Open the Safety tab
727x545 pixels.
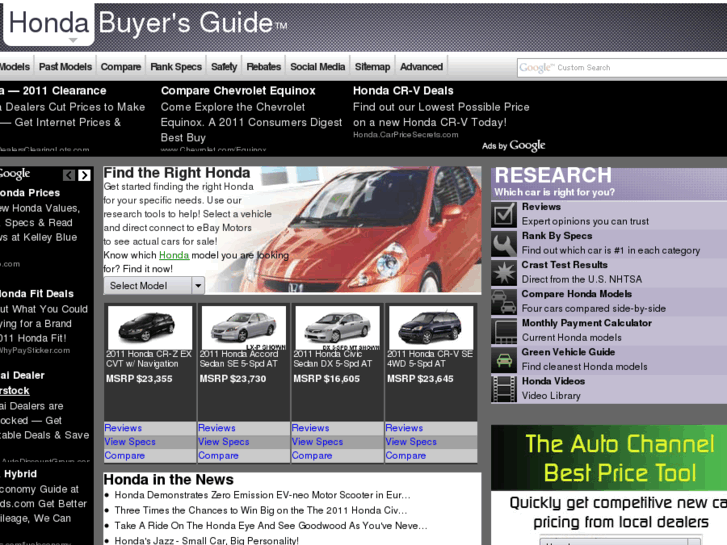pyautogui.click(x=224, y=67)
